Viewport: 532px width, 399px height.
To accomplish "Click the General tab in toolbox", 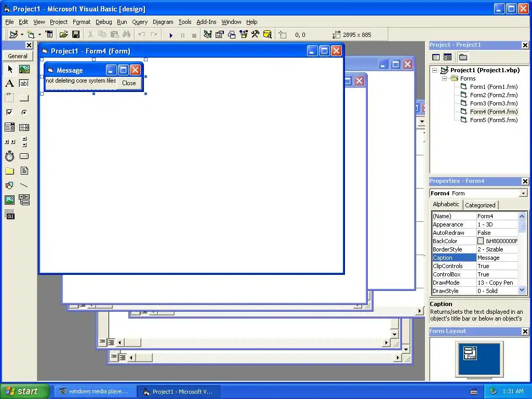I will (x=18, y=56).
